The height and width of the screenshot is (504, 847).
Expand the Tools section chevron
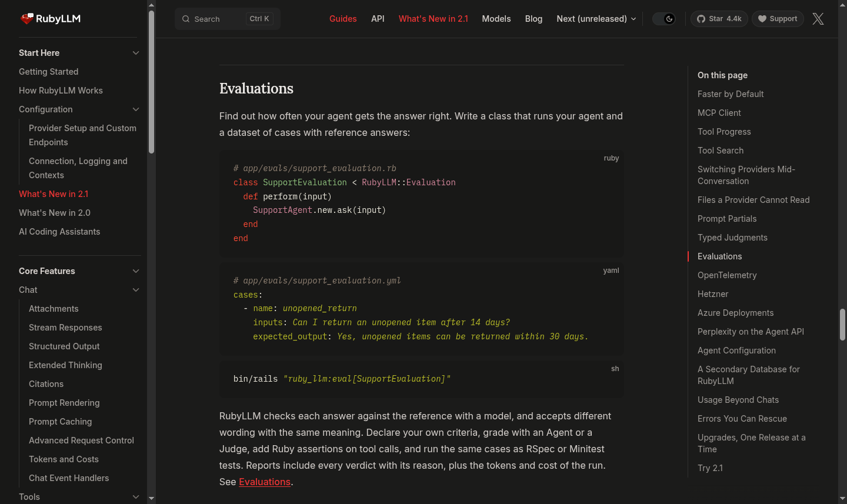(136, 497)
